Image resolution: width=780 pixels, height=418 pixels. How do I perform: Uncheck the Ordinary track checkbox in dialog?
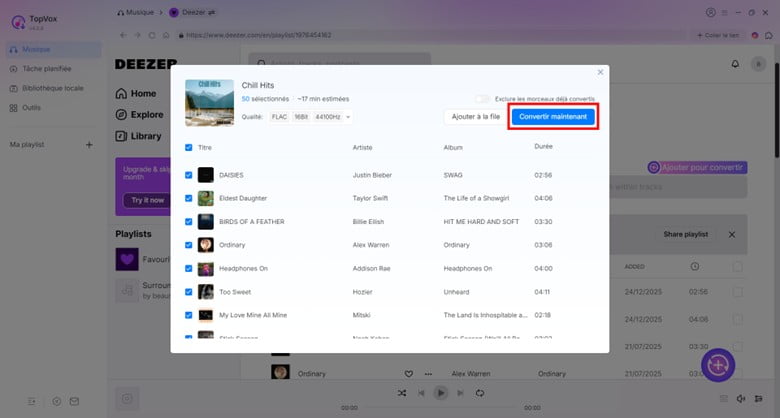pyautogui.click(x=189, y=245)
